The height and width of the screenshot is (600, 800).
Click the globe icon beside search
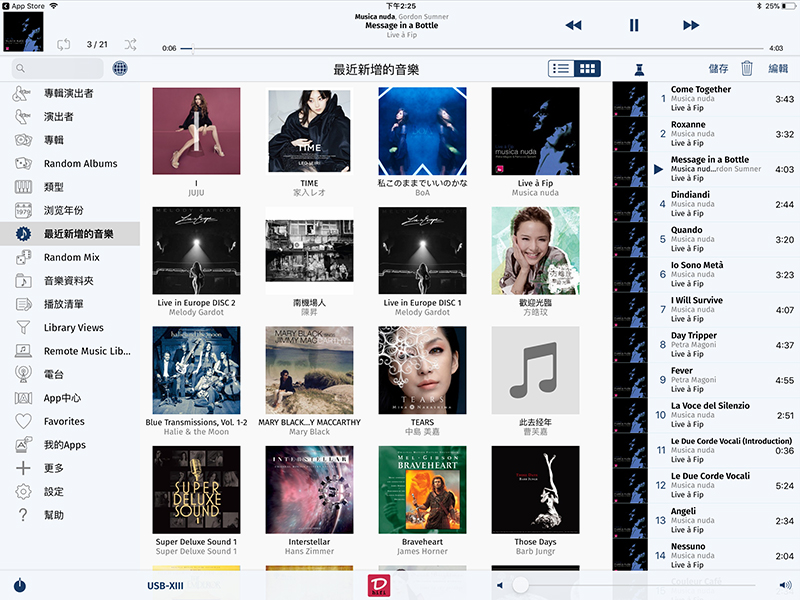point(120,68)
